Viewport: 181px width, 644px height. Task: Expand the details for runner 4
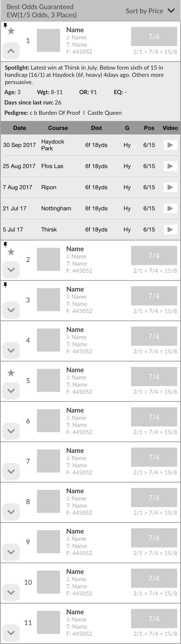click(x=11, y=351)
